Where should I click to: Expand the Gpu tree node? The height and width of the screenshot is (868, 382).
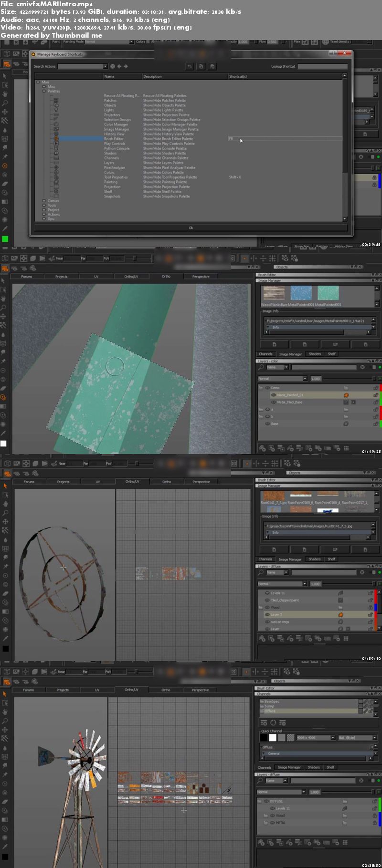click(x=44, y=219)
